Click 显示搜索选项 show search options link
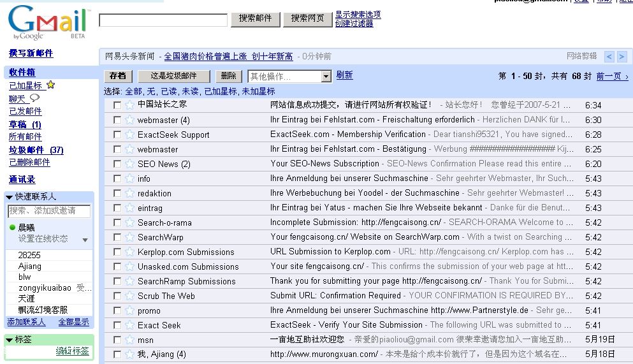Viewport: 633px width, 364px height. tap(358, 15)
